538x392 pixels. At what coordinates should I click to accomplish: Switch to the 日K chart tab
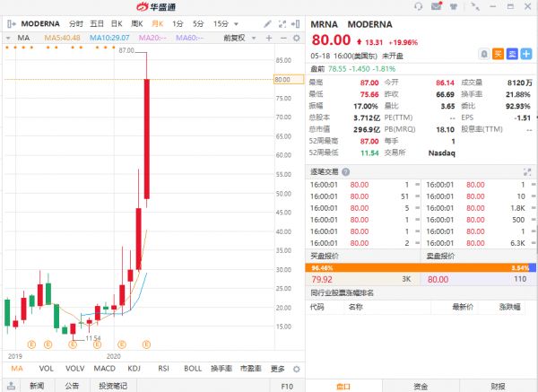[x=117, y=22]
